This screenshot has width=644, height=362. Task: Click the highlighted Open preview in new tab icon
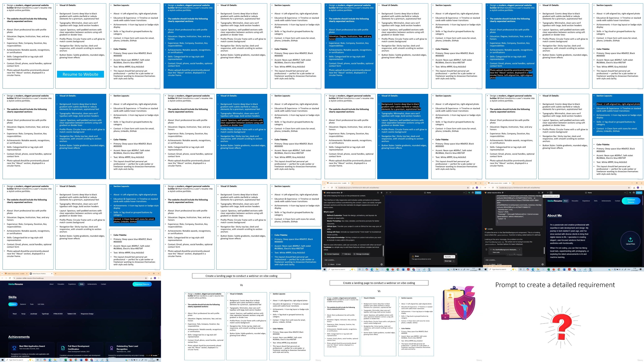[551, 193]
